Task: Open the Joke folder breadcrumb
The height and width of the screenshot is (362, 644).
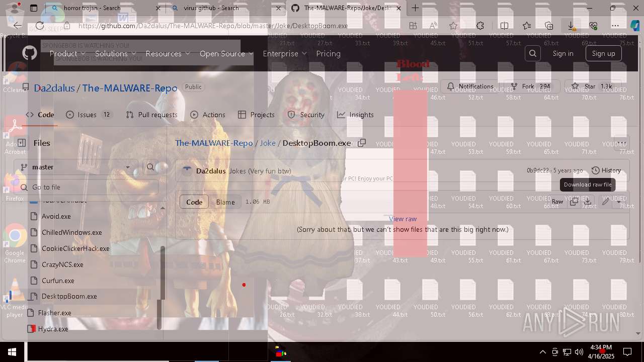Action: click(x=268, y=143)
